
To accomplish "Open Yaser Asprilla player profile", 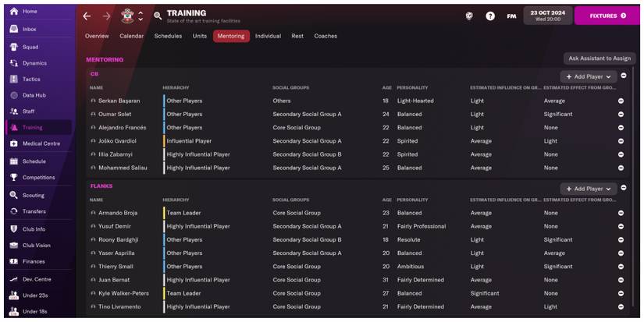I will pyautogui.click(x=116, y=253).
